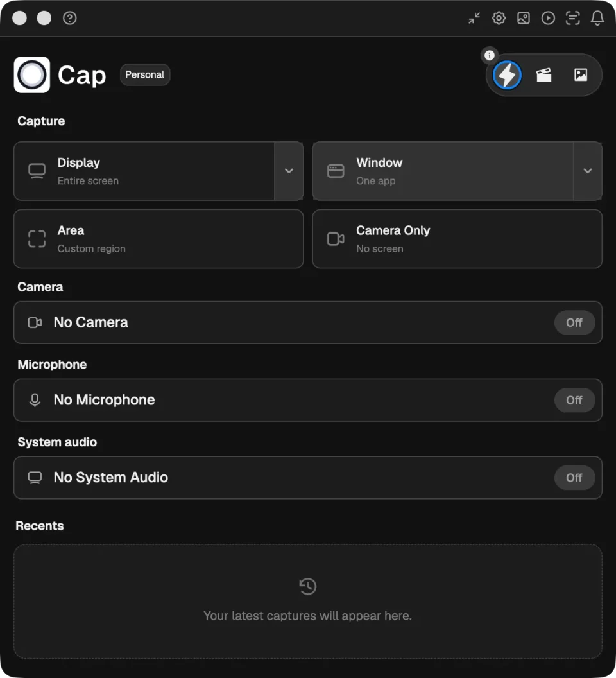616x678 pixels.
Task: Toggle the microphone Off pill
Action: click(x=574, y=400)
